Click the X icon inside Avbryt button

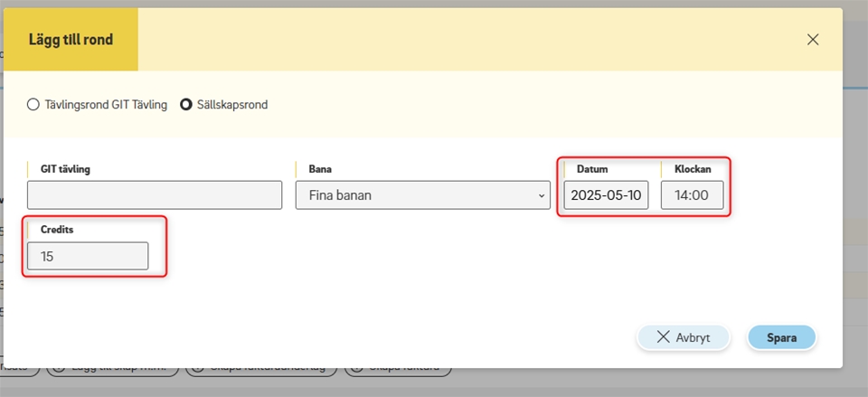pyautogui.click(x=663, y=337)
